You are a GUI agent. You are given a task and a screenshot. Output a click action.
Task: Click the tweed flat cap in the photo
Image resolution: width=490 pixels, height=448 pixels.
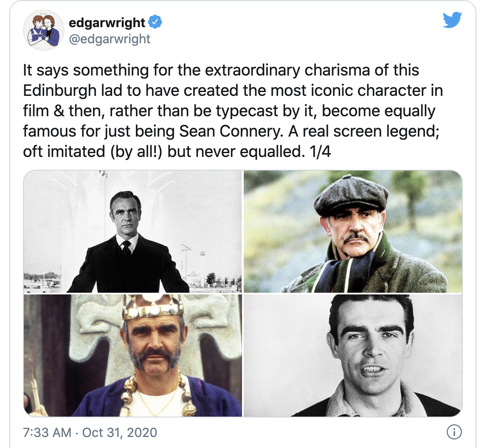pos(351,196)
